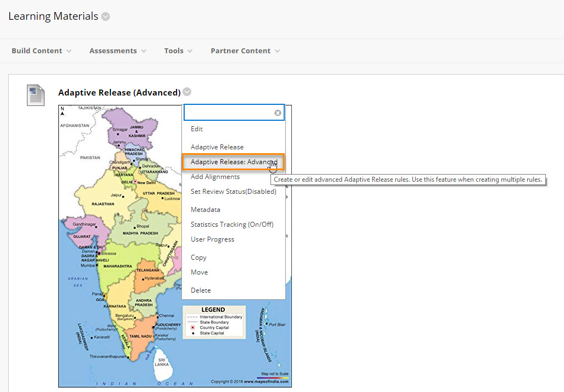Select Adaptive Release: Advanced option

point(234,162)
